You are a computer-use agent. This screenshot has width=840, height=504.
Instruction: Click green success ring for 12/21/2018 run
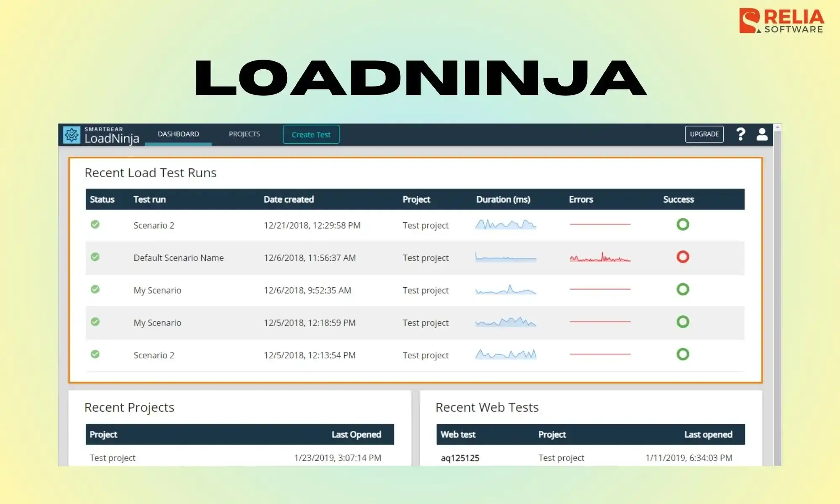point(683,224)
